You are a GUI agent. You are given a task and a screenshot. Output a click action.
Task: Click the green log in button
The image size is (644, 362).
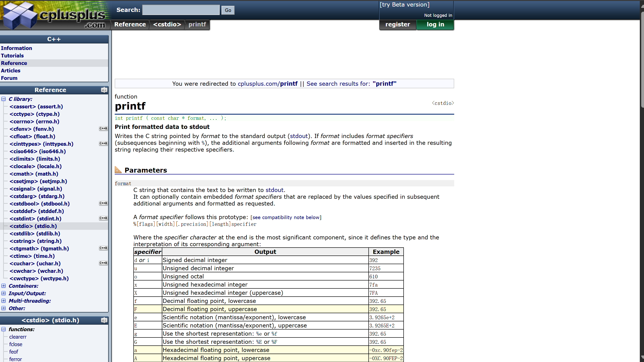click(435, 24)
